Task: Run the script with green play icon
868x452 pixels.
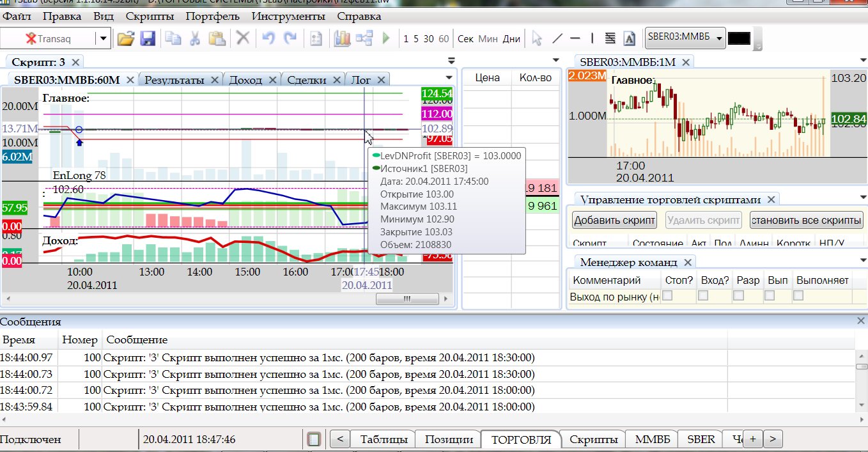Action: (386, 38)
